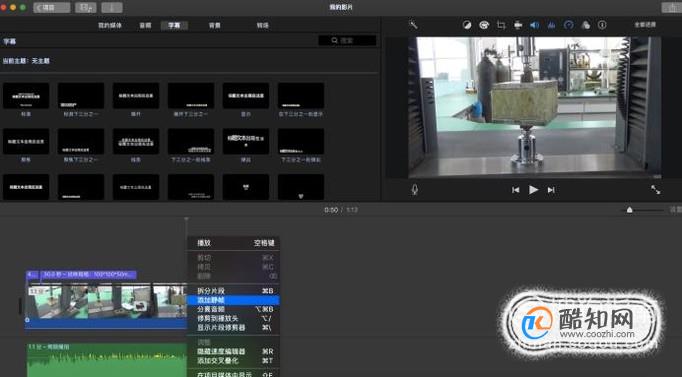Open the stabilization camera tool
Screen dimensions: 682x377
pos(518,25)
